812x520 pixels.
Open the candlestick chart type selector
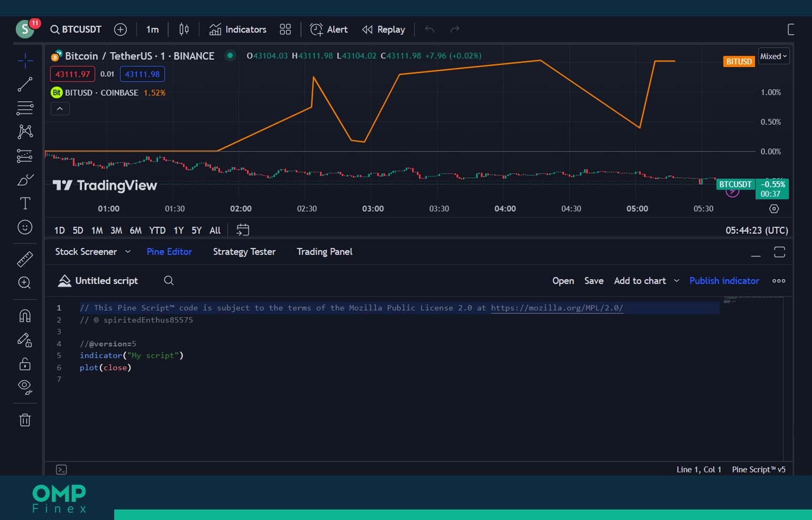click(x=184, y=29)
